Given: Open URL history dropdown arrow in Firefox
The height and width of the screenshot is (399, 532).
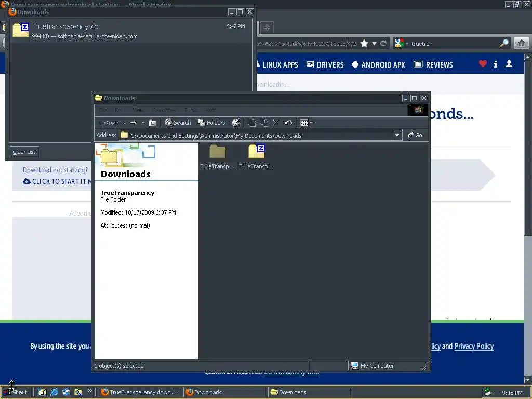Looking at the screenshot, I should 374,44.
